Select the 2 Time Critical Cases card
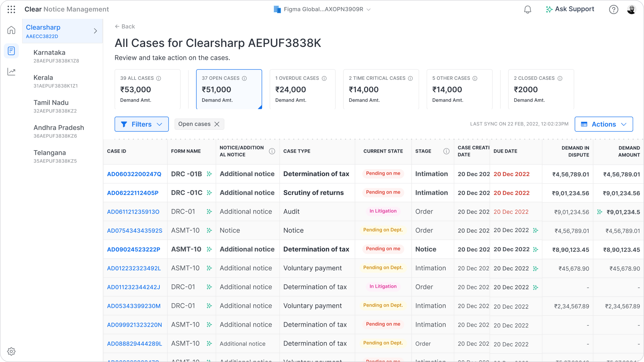This screenshot has height=362, width=644. point(381,89)
